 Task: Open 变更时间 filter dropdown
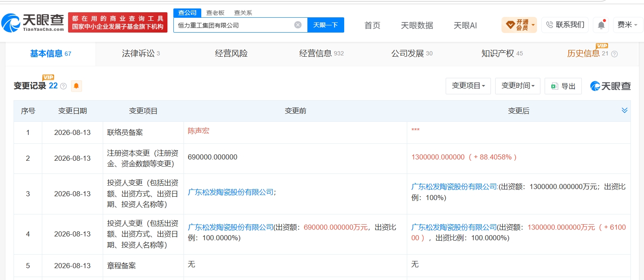point(518,86)
